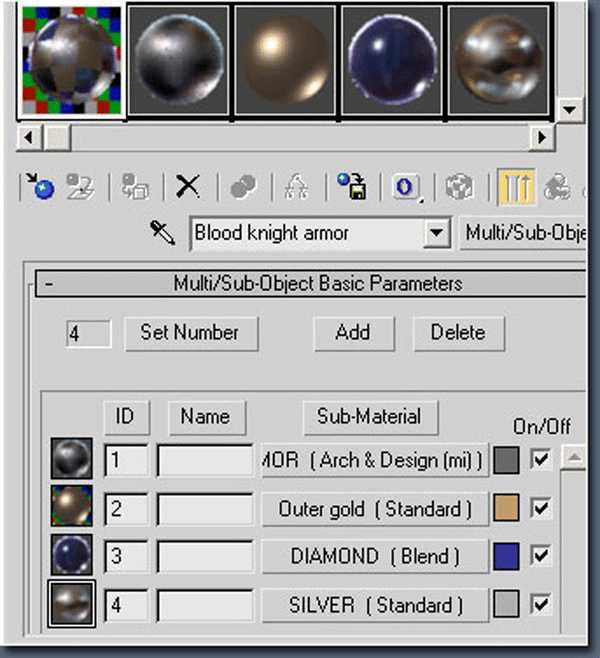Screen dimensions: 600x658
Task: Click Multi/Sub-Object material type button
Action: pyautogui.click(x=524, y=233)
